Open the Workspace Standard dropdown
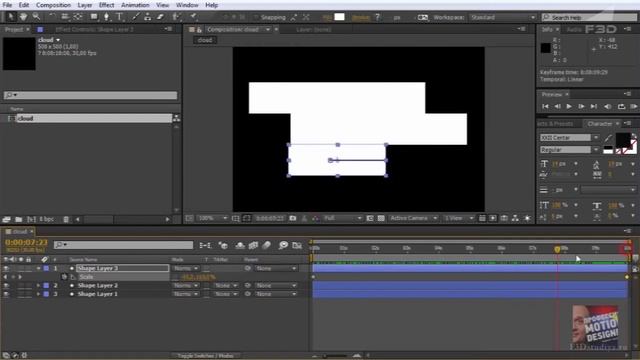The height and width of the screenshot is (360, 640). (503, 17)
